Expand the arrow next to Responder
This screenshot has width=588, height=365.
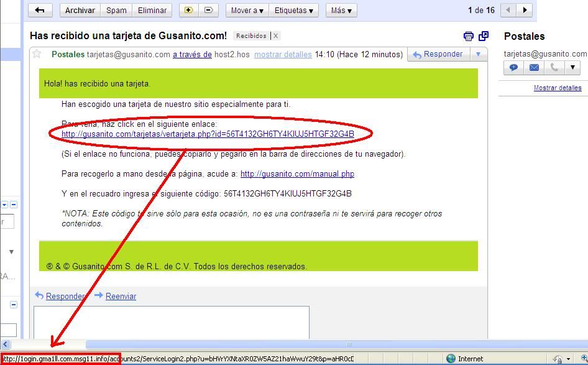point(478,54)
